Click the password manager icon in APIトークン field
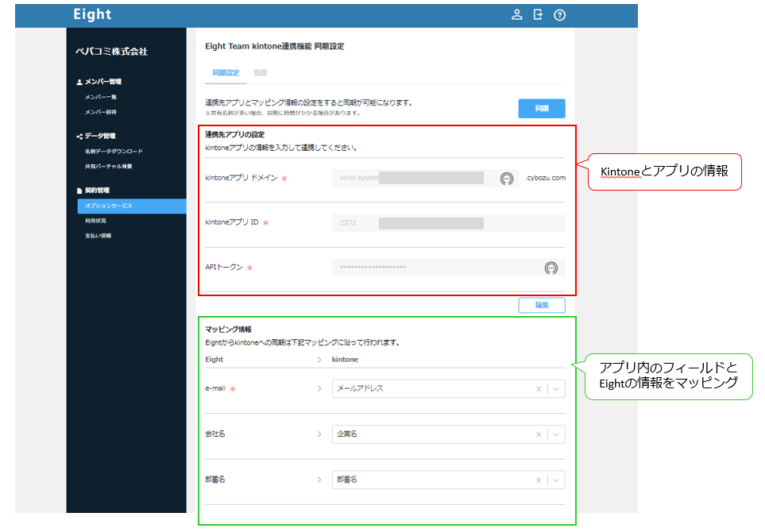 551,268
